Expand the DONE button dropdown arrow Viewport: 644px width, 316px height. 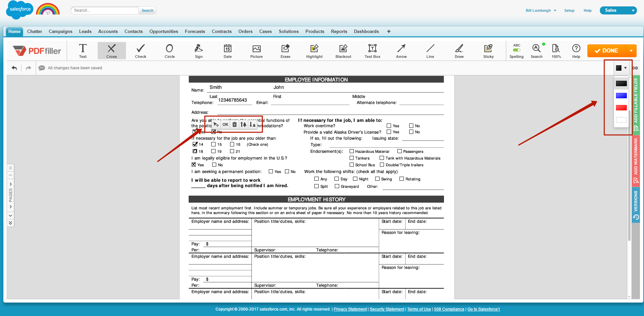point(631,51)
